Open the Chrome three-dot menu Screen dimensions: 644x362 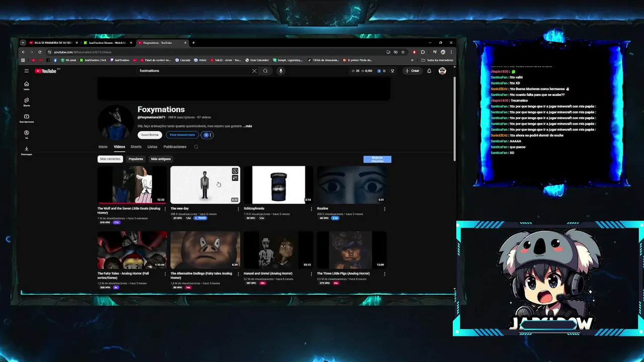(451, 52)
